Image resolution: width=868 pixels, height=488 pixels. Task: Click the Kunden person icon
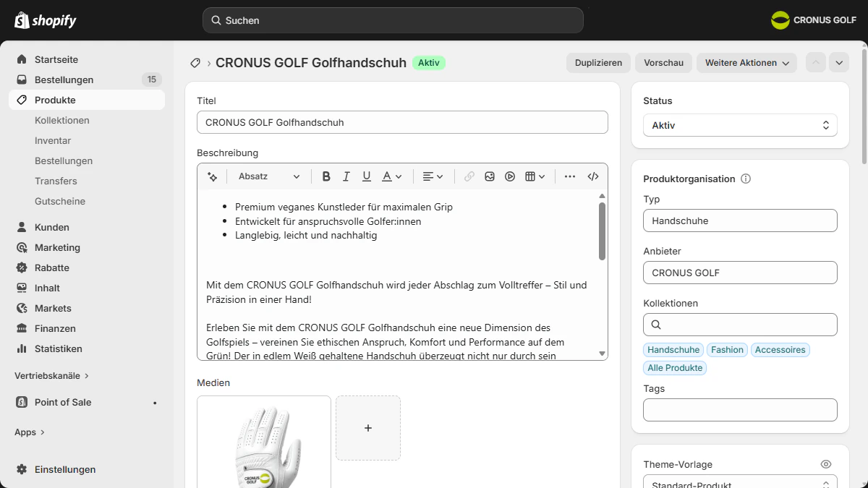coord(22,227)
